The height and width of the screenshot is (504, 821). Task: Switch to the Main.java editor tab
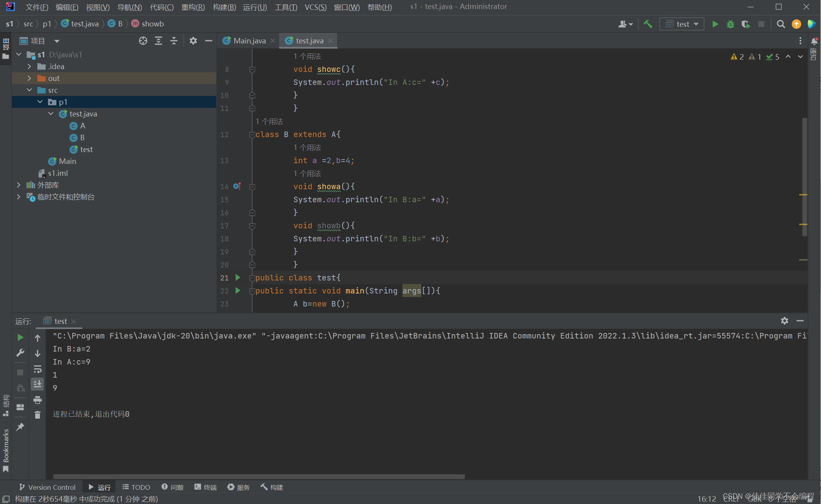coord(249,41)
